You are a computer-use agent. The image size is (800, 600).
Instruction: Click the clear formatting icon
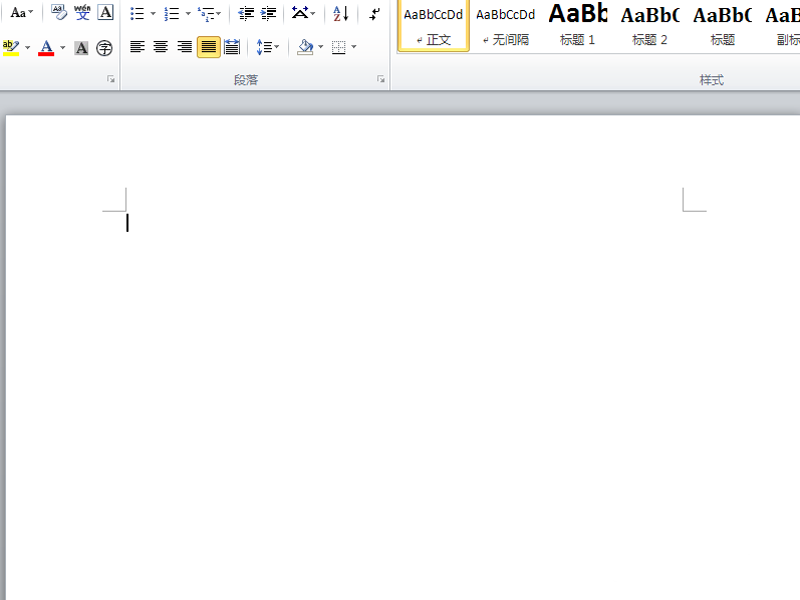click(59, 12)
